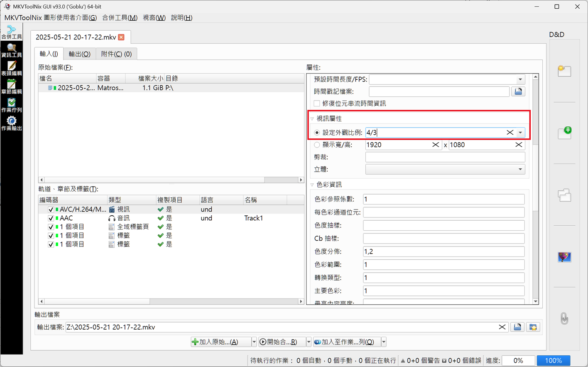Select the 設定外觀比例 radio button
Screen dimensions: 588x367
(317, 133)
